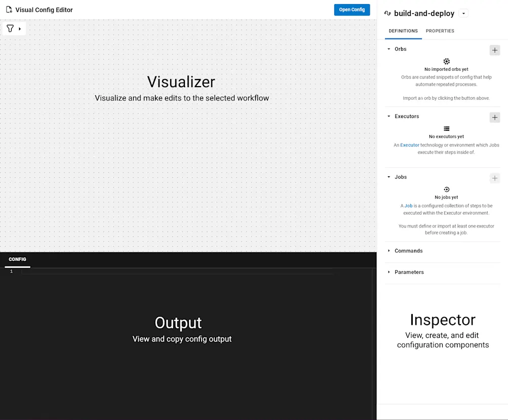Expand the Commands section
Viewport: 508px width, 420px height.
click(388, 251)
